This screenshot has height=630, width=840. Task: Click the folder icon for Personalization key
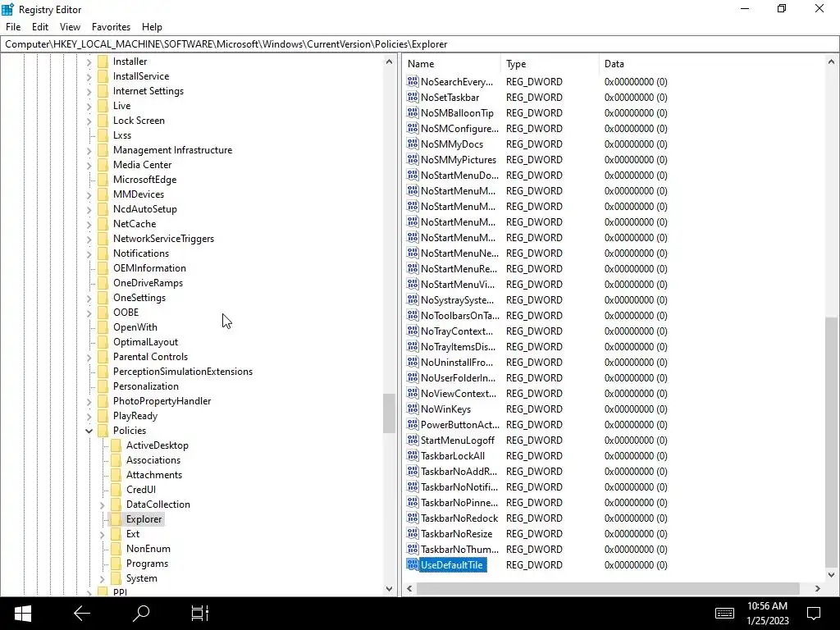tap(103, 386)
